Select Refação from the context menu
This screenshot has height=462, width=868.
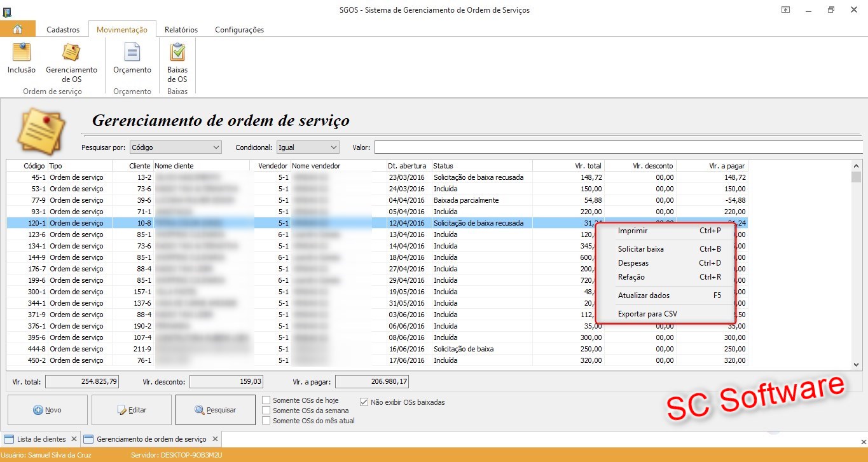(666, 277)
